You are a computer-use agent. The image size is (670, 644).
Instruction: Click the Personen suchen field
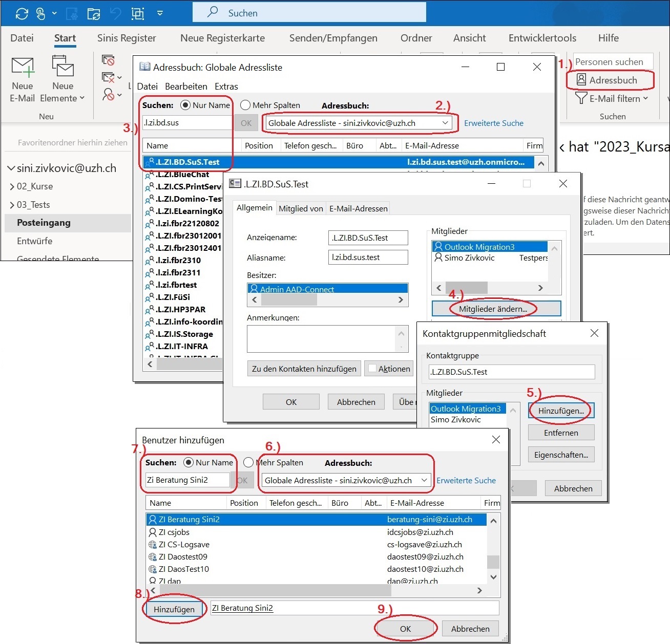[x=613, y=61]
